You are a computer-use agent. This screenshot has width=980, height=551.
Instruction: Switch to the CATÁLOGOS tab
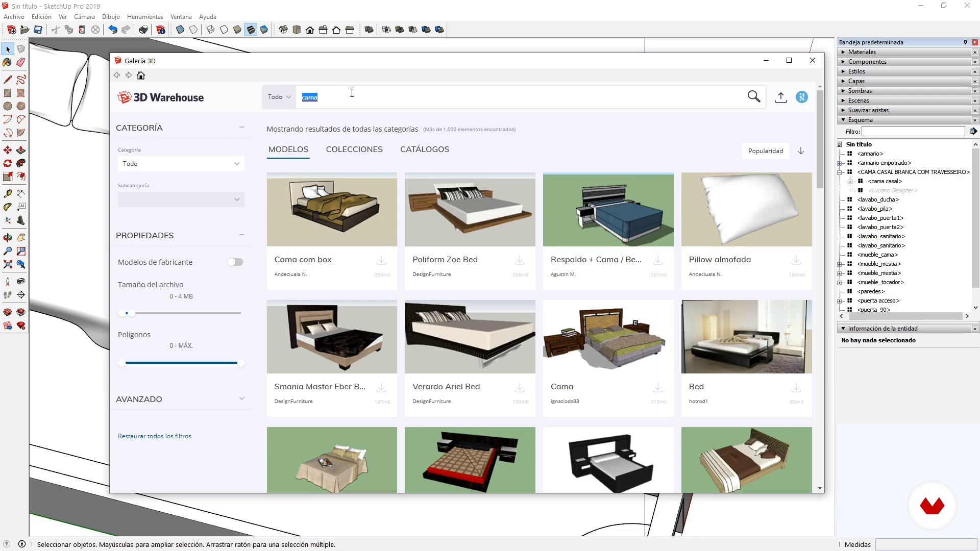(x=425, y=149)
